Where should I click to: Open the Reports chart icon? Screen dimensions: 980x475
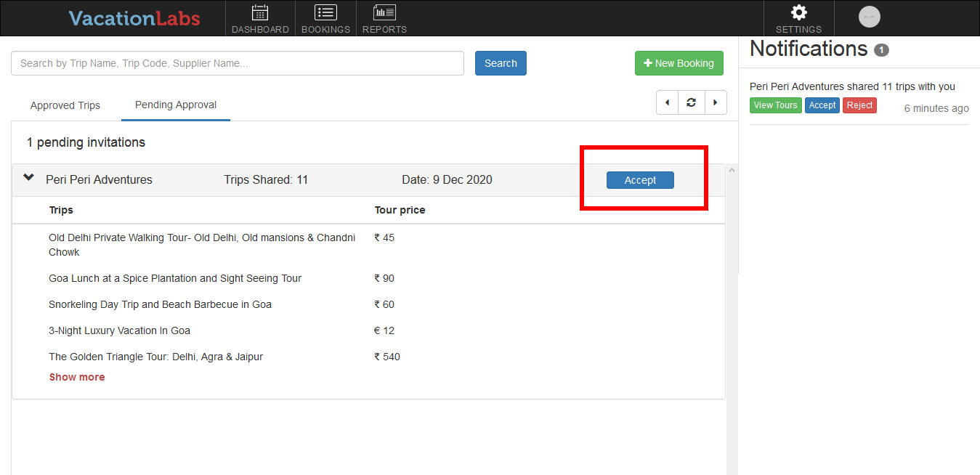(x=384, y=12)
